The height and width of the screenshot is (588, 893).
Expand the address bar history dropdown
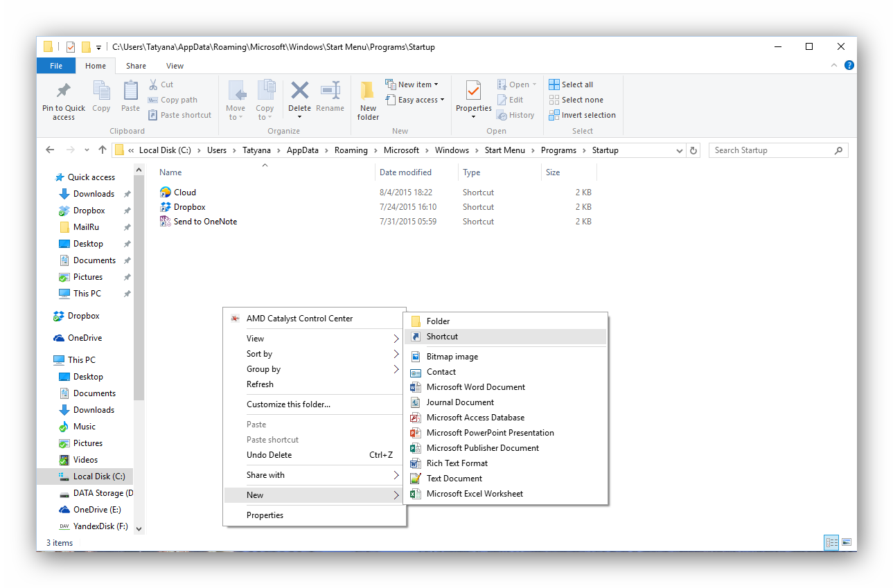[x=680, y=150]
